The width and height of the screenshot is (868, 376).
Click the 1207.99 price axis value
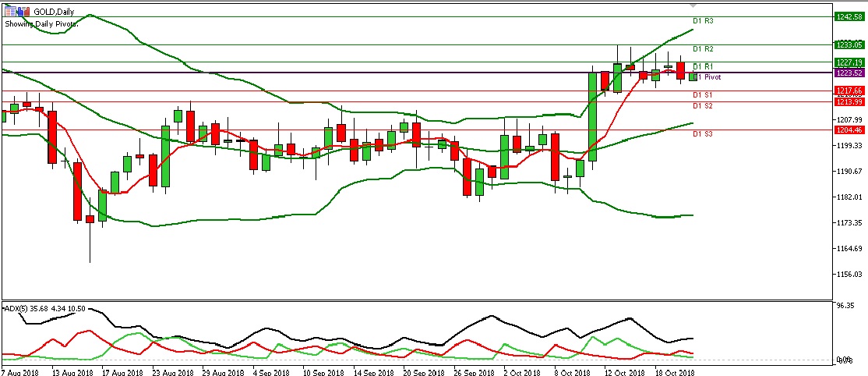(x=850, y=120)
